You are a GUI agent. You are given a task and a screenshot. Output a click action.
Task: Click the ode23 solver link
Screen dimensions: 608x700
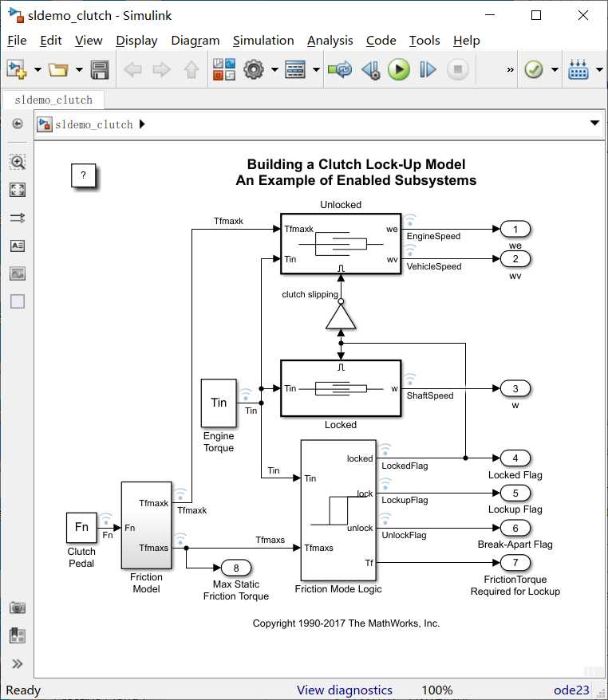(571, 690)
